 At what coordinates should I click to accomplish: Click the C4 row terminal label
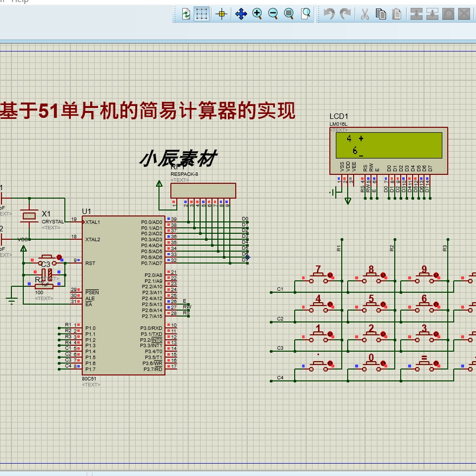pyautogui.click(x=280, y=377)
